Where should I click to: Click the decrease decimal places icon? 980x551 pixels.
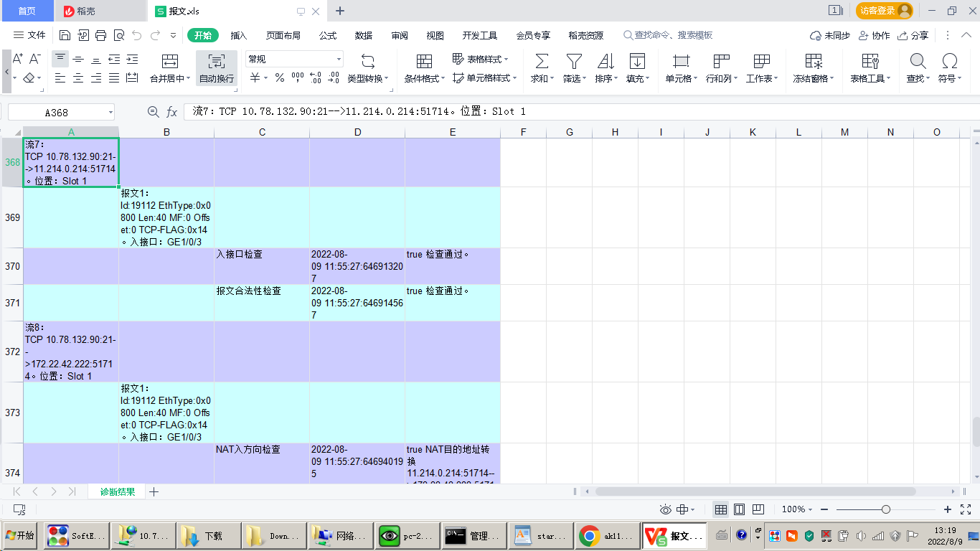tap(334, 77)
